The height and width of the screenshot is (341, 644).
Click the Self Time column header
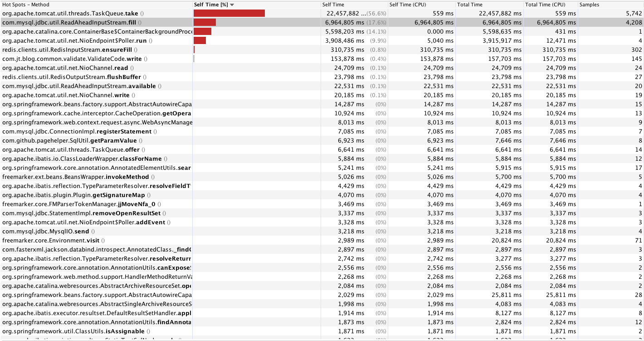(x=355, y=5)
